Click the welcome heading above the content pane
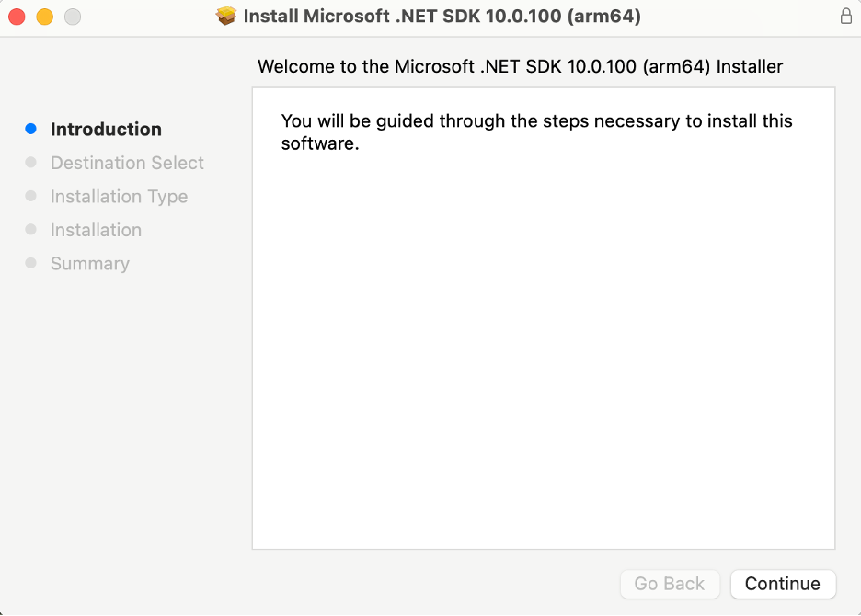The image size is (861, 616). point(520,66)
